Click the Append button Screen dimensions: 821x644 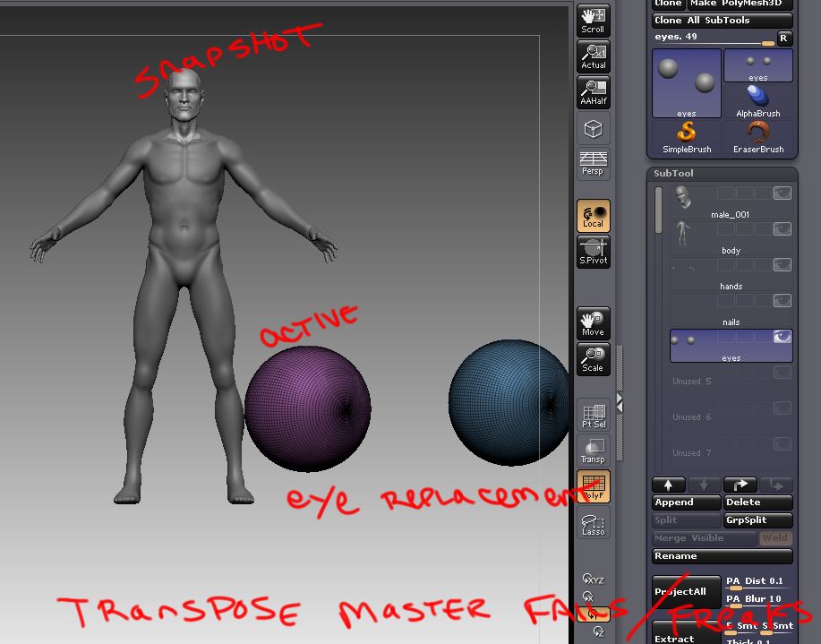687,502
